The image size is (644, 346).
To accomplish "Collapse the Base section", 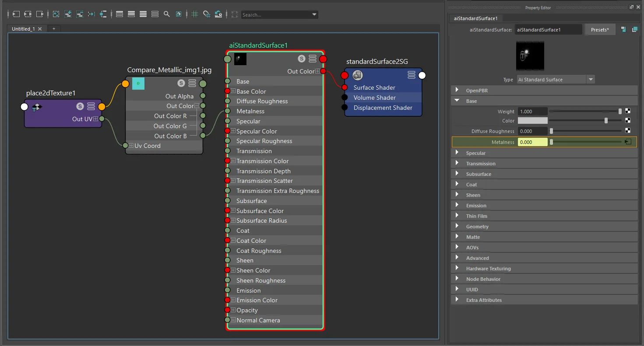I will (544, 101).
